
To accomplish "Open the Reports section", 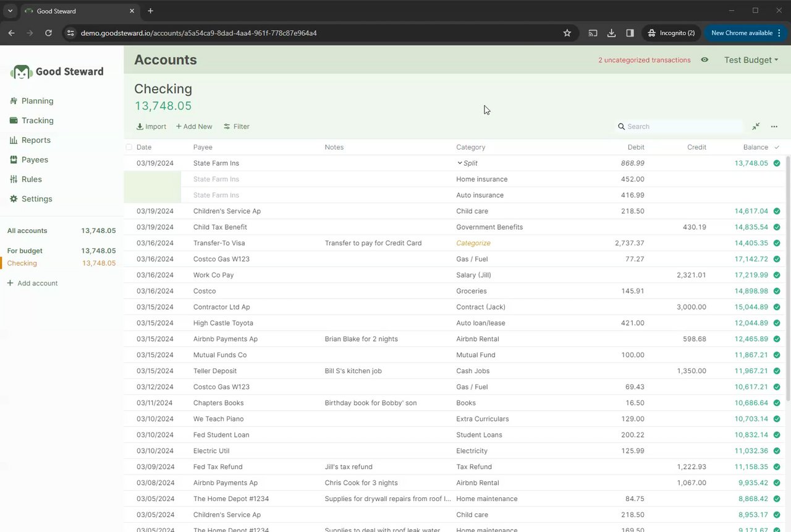I will pos(36,140).
